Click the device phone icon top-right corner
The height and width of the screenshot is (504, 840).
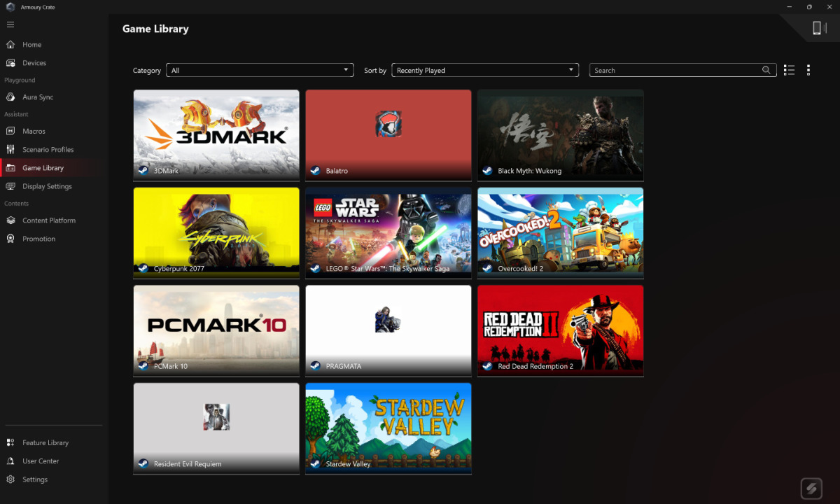pos(817,27)
